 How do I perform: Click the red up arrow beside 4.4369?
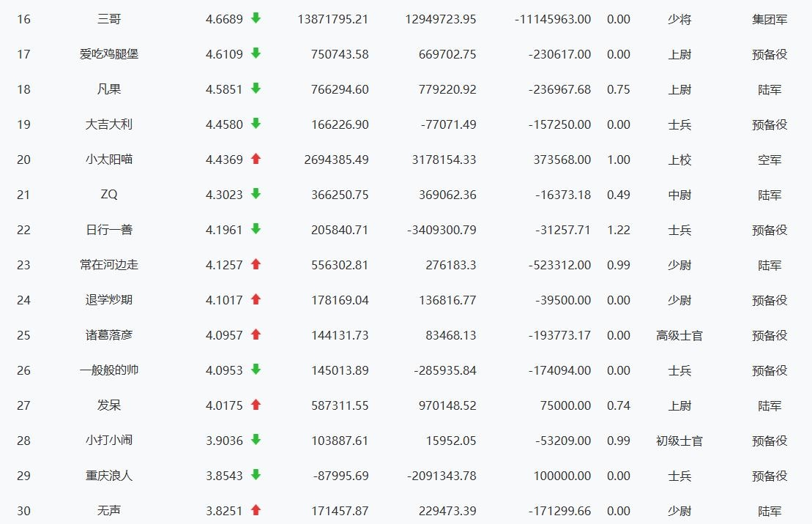[x=256, y=159]
